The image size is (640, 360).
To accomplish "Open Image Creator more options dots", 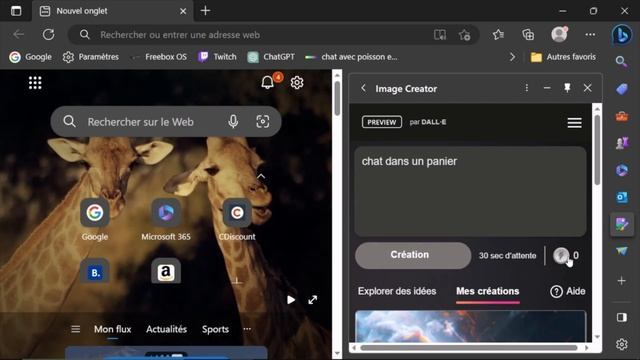I will pos(527,88).
